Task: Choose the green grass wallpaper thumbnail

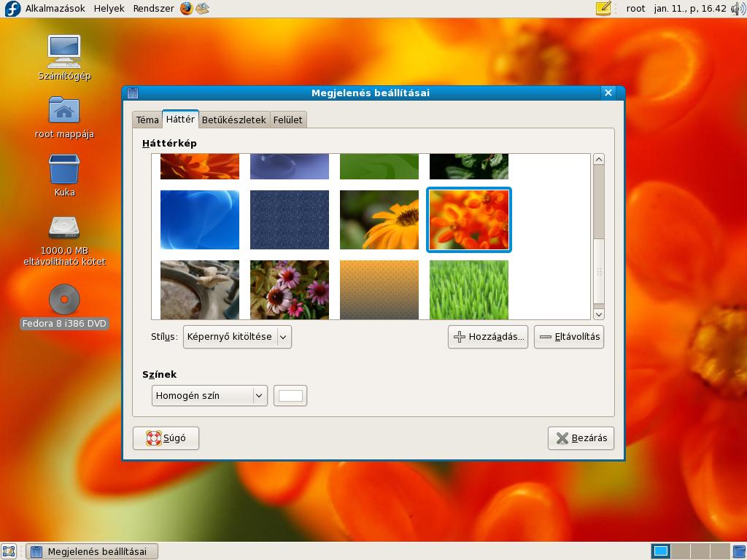Action: (x=468, y=289)
